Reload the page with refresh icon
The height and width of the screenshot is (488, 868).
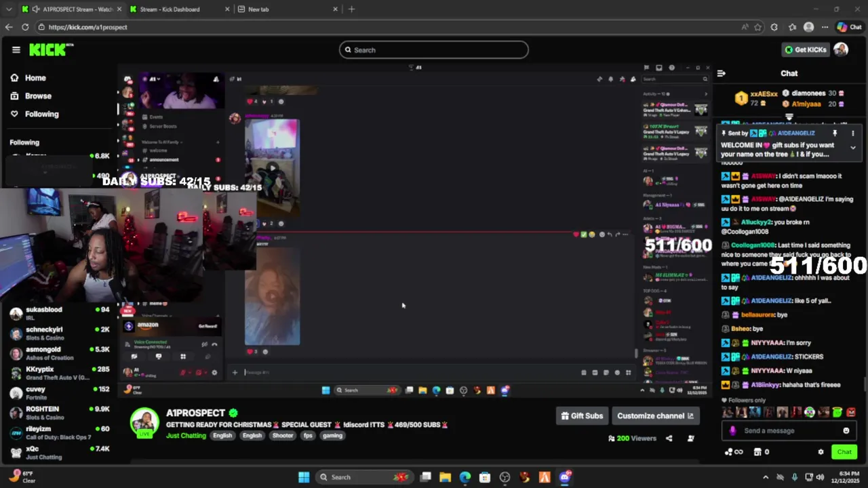coord(25,27)
